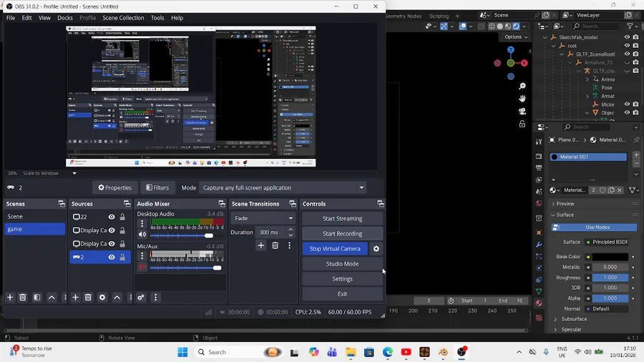Select wireframe viewport shading in Blender
This screenshot has height=362, width=644.
(x=492, y=26)
